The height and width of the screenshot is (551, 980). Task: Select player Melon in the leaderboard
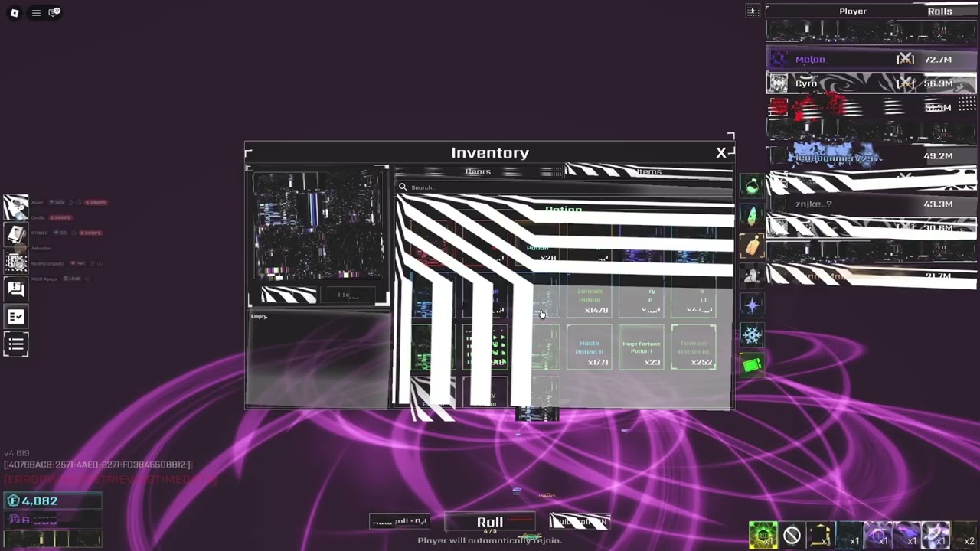click(871, 59)
